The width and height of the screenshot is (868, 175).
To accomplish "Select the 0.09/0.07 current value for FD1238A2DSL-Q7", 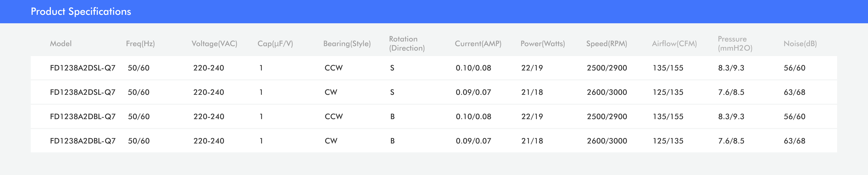I will tap(473, 92).
